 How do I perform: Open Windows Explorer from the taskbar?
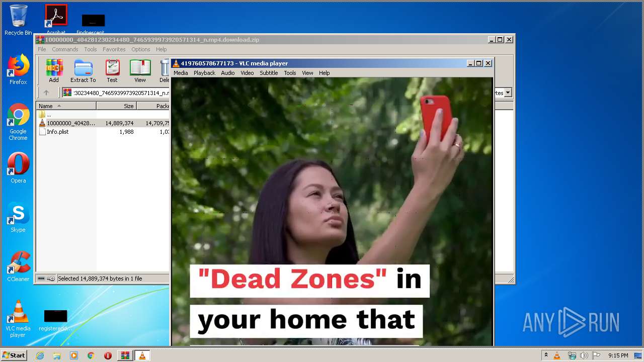tap(57, 355)
